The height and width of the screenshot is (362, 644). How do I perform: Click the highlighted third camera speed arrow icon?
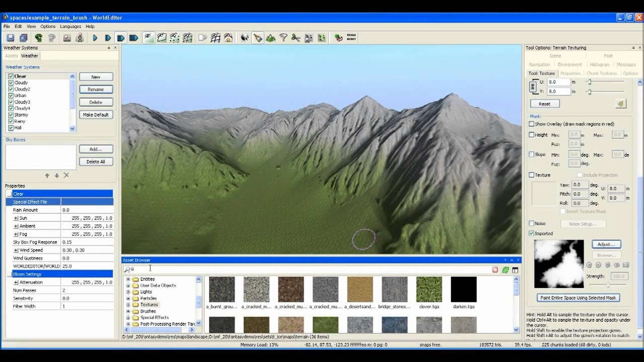121,38
